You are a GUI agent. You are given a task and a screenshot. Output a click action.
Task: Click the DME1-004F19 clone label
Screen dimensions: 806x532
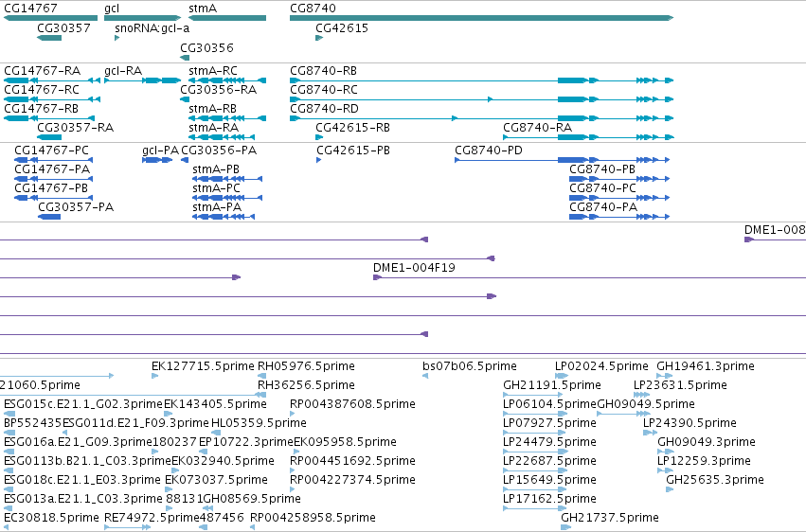(414, 268)
